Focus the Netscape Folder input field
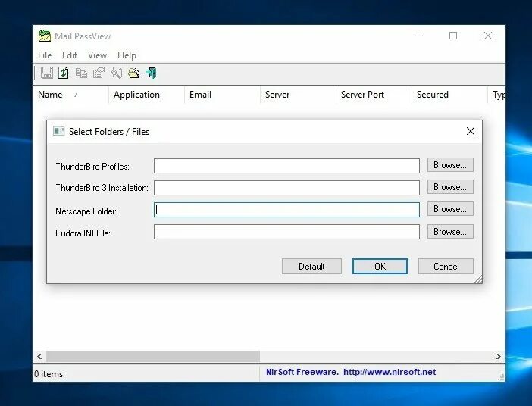Image resolution: width=532 pixels, height=406 pixels. click(286, 210)
